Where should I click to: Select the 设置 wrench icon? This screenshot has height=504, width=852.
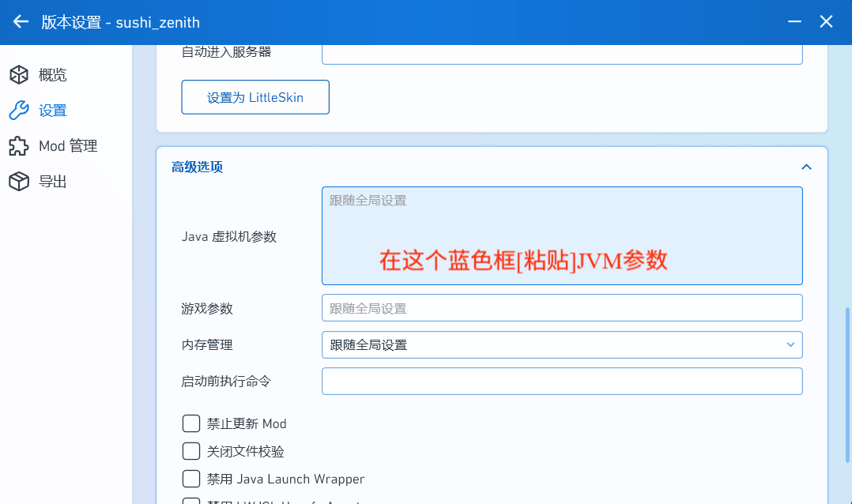pos(19,111)
